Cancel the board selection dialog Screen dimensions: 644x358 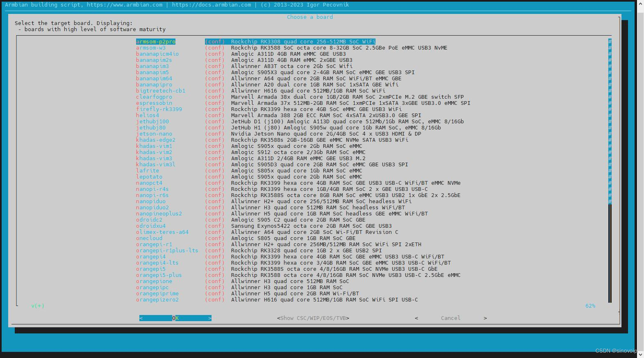pyautogui.click(x=451, y=318)
